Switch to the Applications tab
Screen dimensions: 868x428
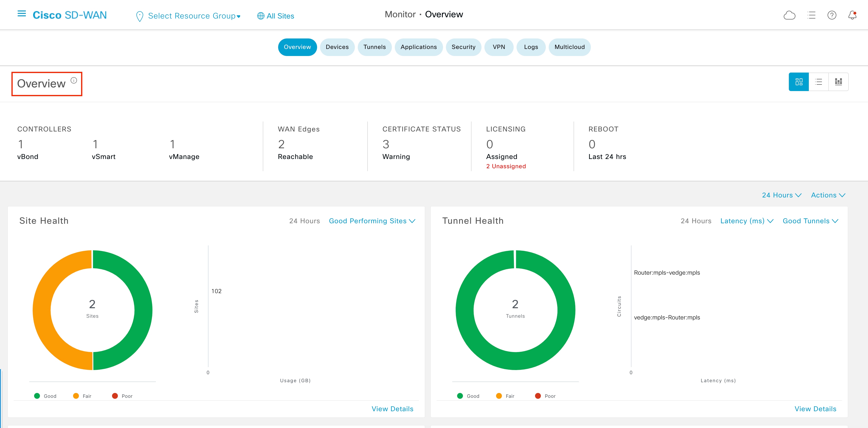tap(418, 47)
